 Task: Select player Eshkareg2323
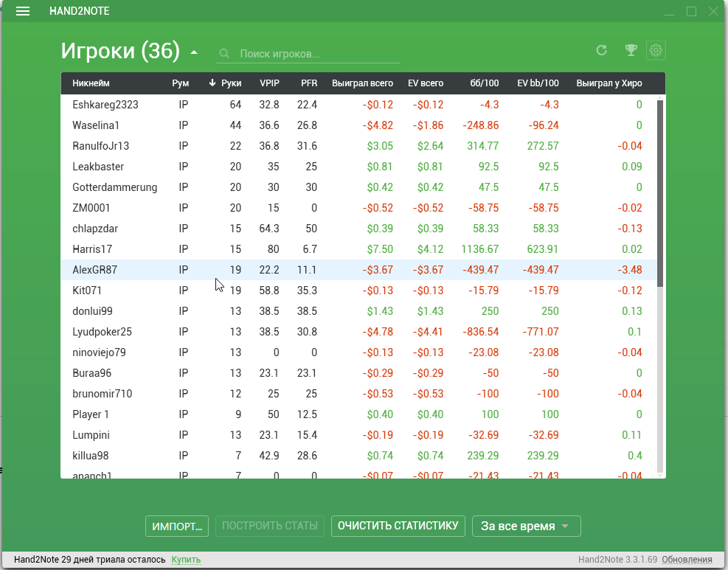click(358, 105)
